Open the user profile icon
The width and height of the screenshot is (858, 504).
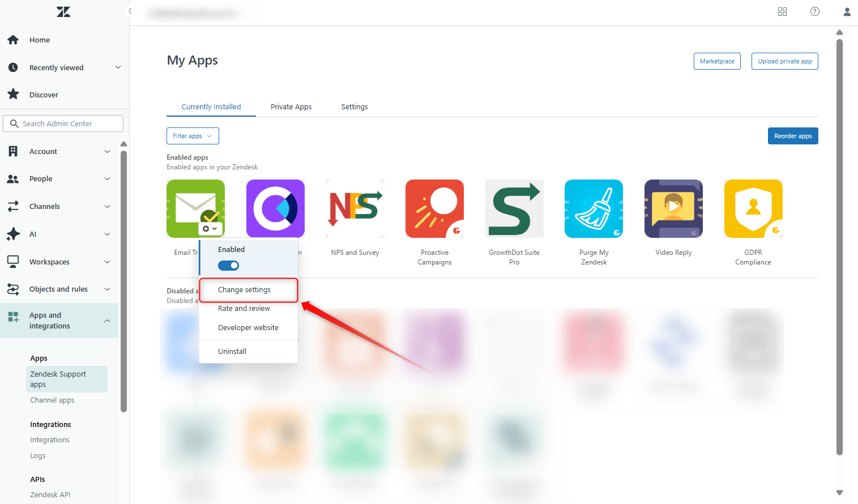coord(847,11)
